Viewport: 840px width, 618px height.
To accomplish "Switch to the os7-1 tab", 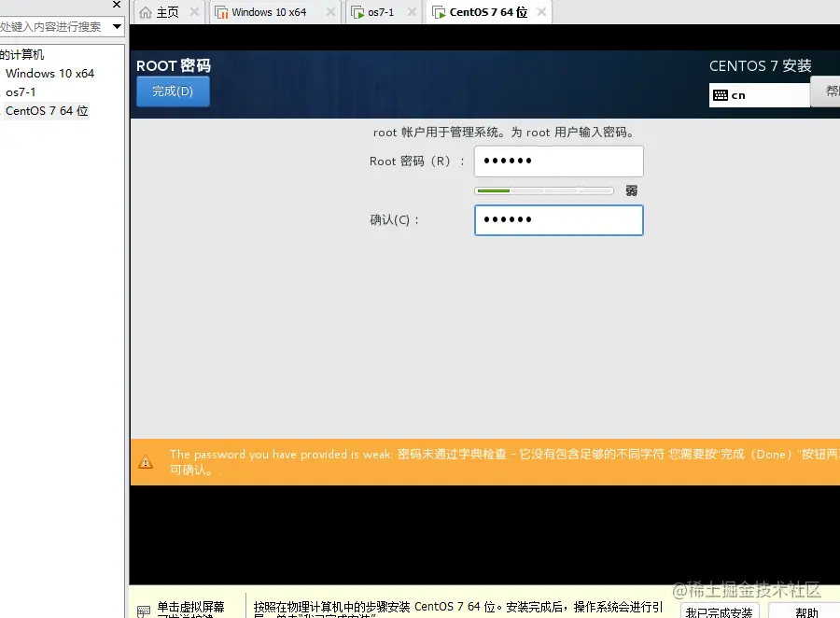I will point(381,12).
